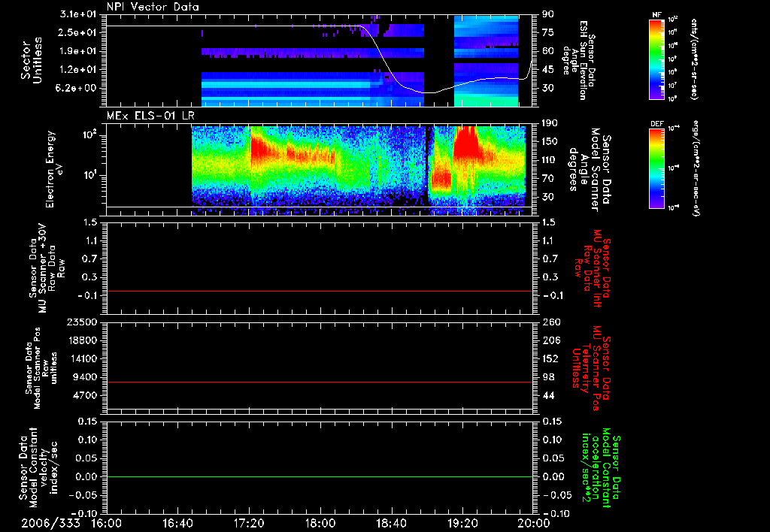Screen dimensions: 770x532
Task: Click the red MU Scanner Pos Telemetry label
Action: pyautogui.click(x=591, y=368)
